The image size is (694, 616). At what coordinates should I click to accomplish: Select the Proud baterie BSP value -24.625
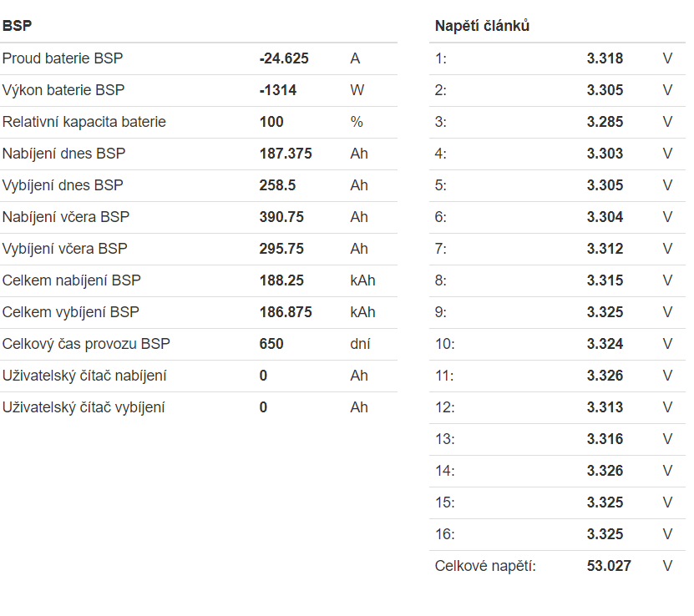click(284, 58)
